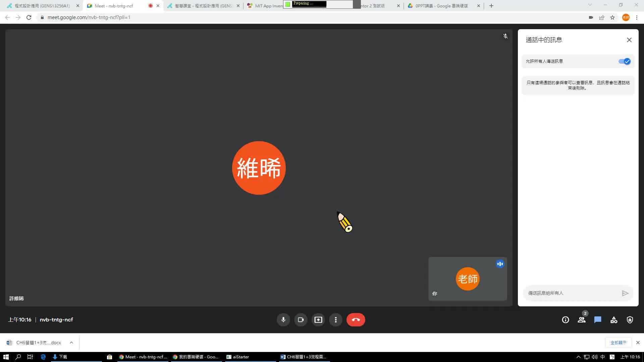Click the address bar URL
This screenshot has height=362, width=644.
(x=89, y=17)
